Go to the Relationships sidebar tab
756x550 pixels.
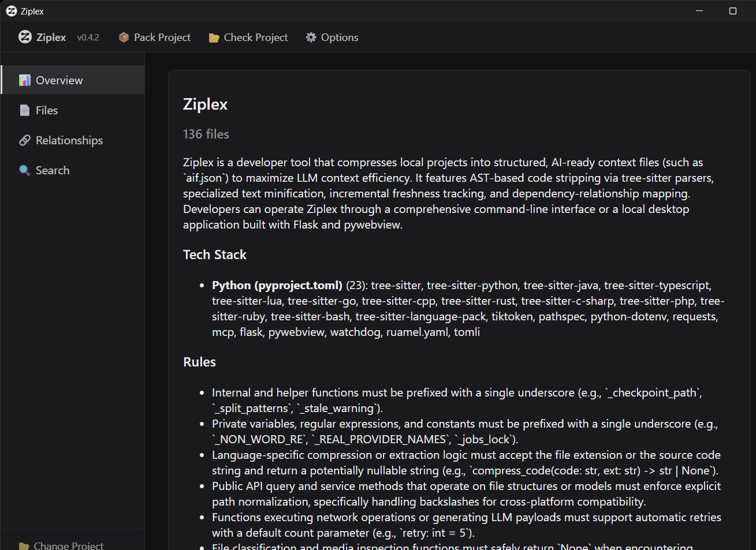(x=73, y=140)
